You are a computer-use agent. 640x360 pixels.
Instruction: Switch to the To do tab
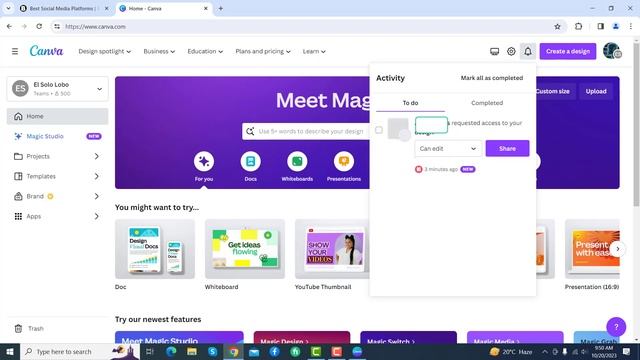coord(410,103)
